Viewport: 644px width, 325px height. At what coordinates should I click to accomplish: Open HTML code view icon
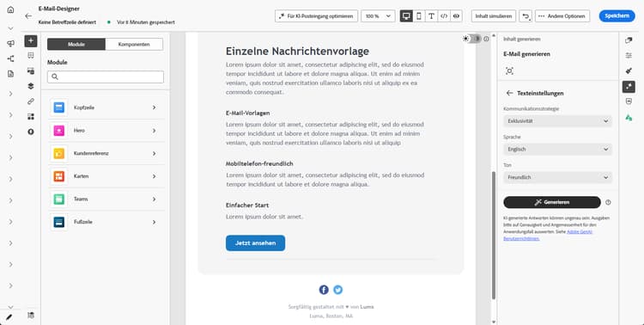point(444,16)
